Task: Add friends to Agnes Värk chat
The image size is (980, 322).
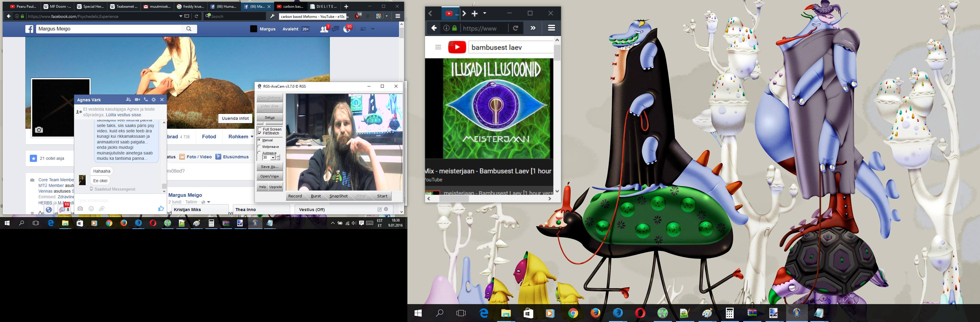Action: [129, 100]
